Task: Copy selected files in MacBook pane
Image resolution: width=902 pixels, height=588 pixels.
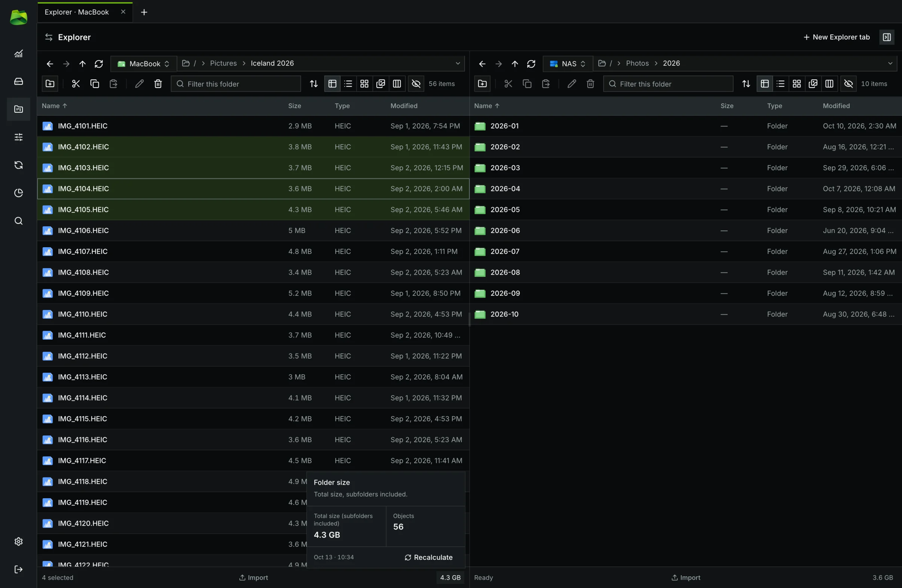Action: tap(95, 84)
